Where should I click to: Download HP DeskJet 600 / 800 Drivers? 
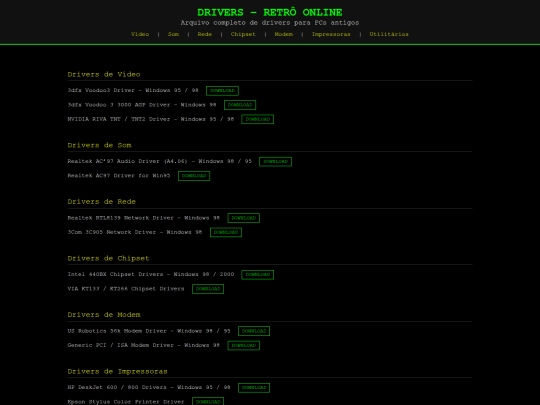pyautogui.click(x=254, y=388)
